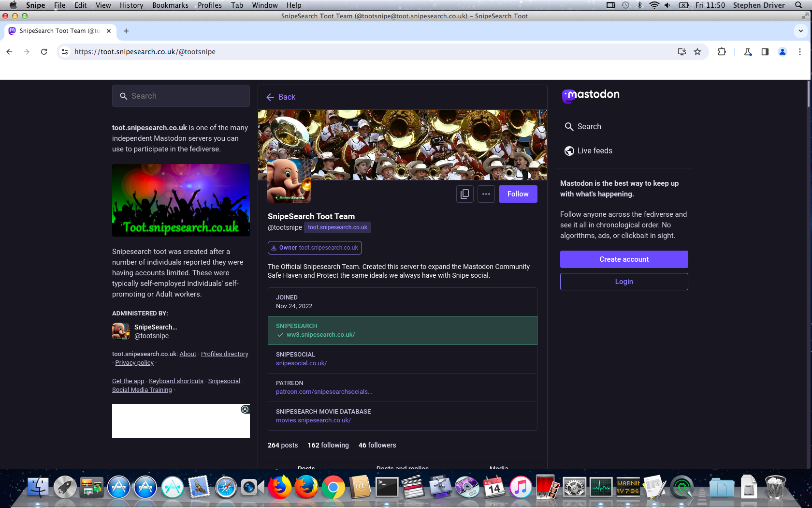Open the patreon.com/snipesearchsocials link
812x508 pixels.
324,392
